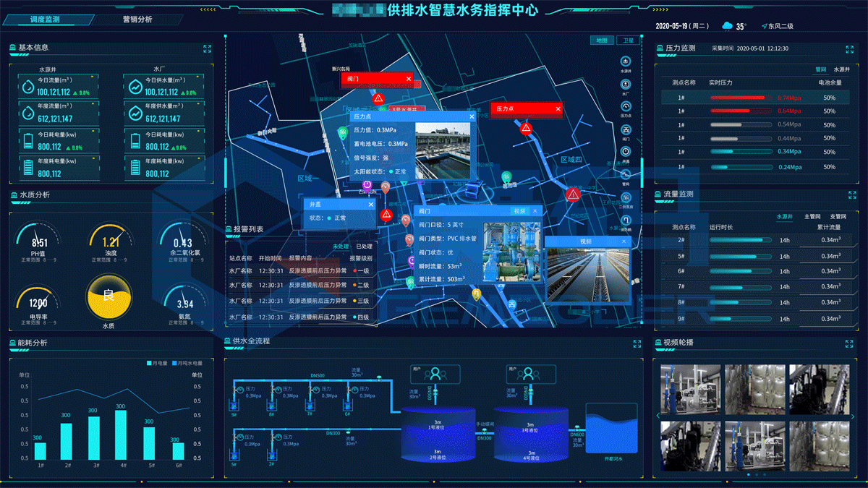Select the 水厂 icon in the map legend
868x488 pixels.
click(624, 84)
